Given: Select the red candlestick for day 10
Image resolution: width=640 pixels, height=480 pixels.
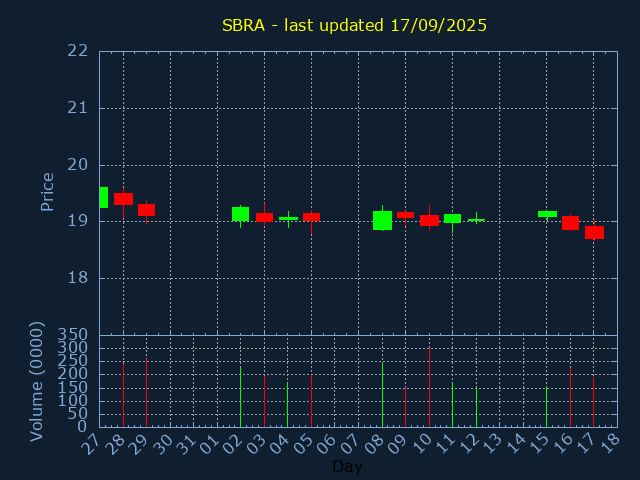Looking at the screenshot, I should point(429,220).
